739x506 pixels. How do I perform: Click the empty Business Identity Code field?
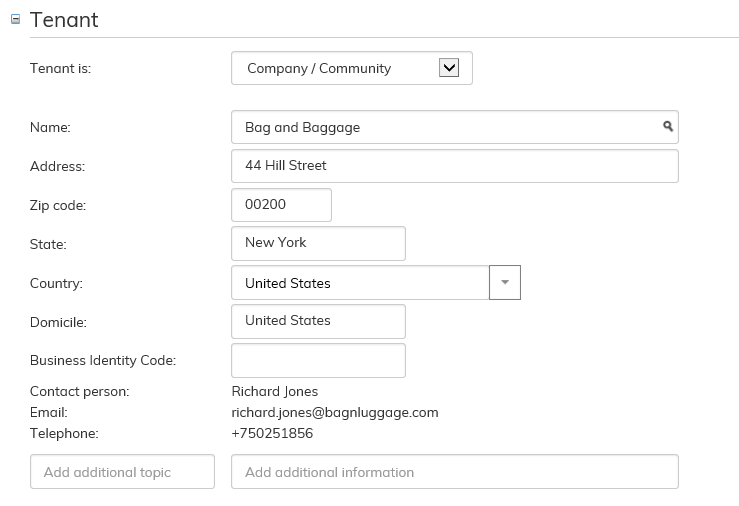318,361
